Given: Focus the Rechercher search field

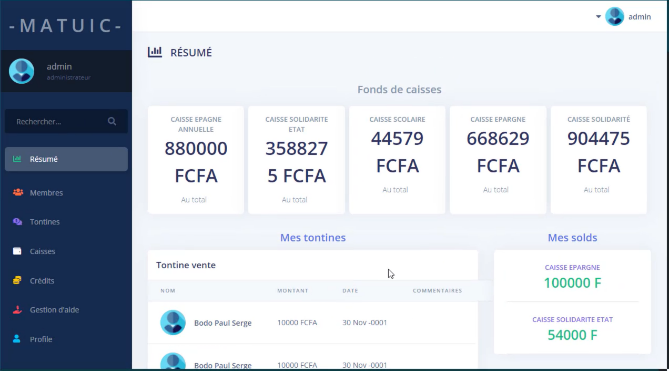Looking at the screenshot, I should (x=66, y=122).
